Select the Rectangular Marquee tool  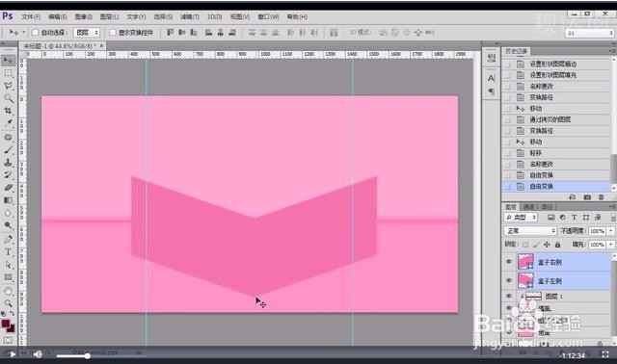click(x=8, y=73)
